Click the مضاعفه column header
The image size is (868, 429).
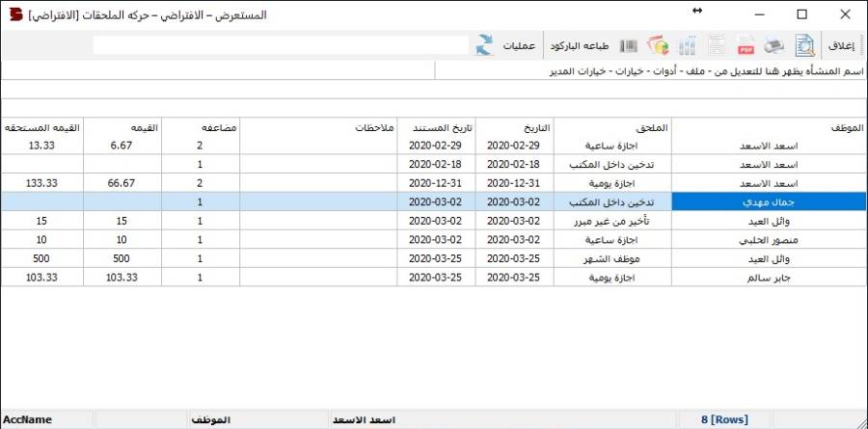(201, 127)
